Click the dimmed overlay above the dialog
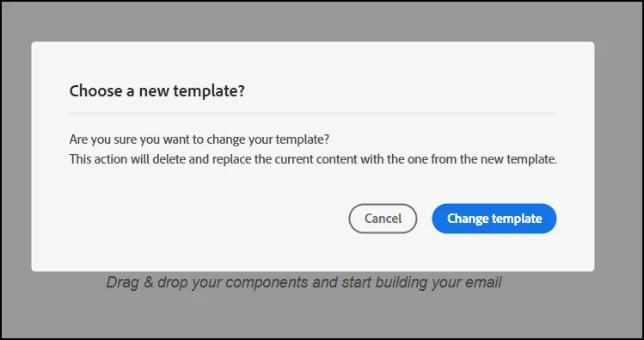The height and width of the screenshot is (340, 644). click(x=313, y=21)
